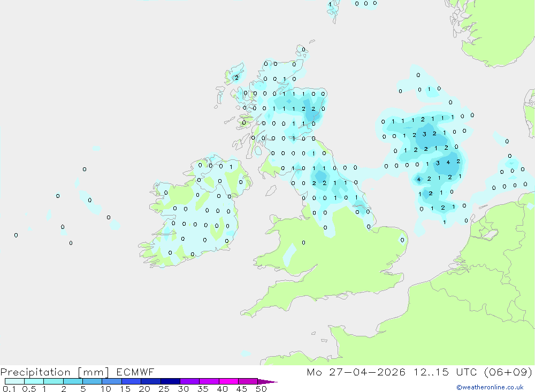Click the '50' legend scale label
Image resolution: width=535 pixels, height=392 pixels.
261,389
